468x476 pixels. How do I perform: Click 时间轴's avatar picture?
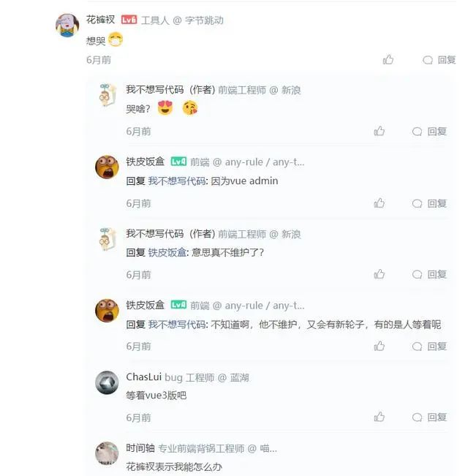pos(107,453)
